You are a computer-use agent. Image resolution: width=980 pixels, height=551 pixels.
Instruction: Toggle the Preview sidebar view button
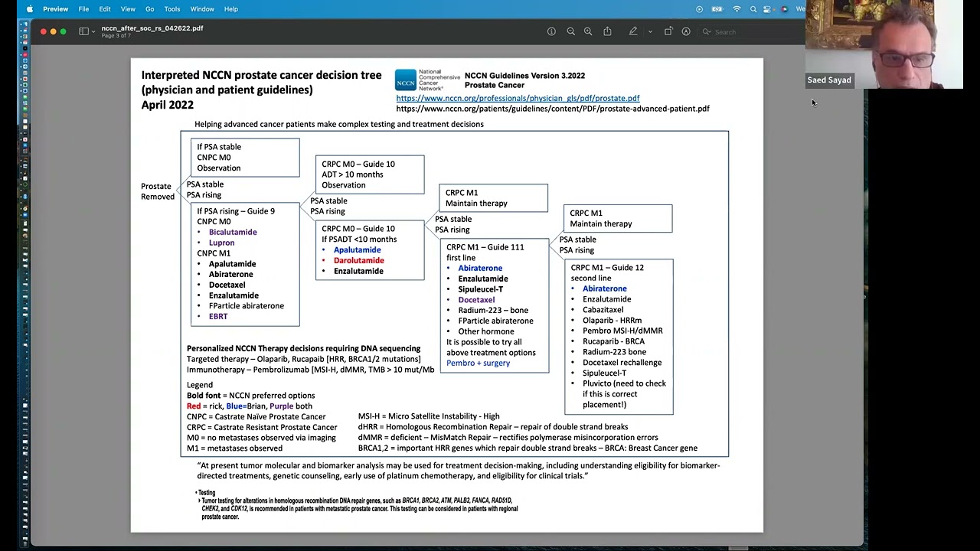point(83,31)
